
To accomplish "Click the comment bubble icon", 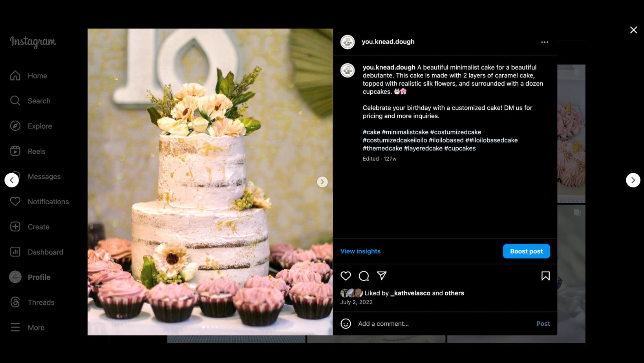I will point(364,276).
